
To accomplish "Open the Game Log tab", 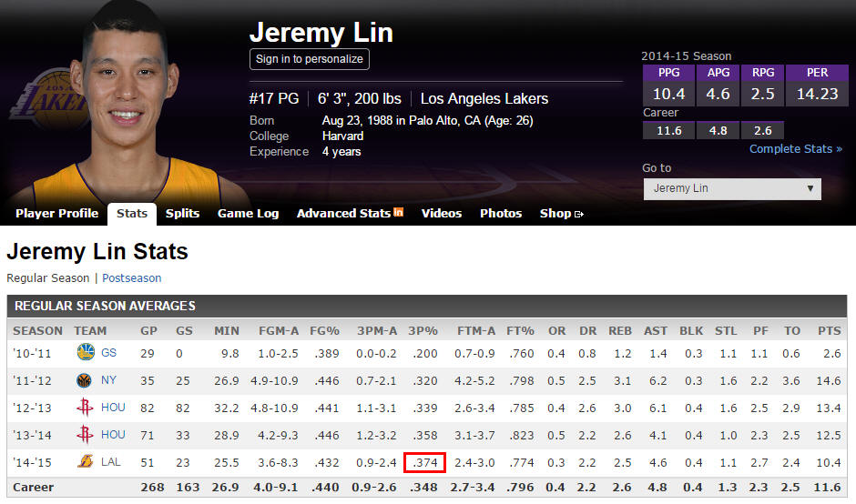I will tap(248, 213).
